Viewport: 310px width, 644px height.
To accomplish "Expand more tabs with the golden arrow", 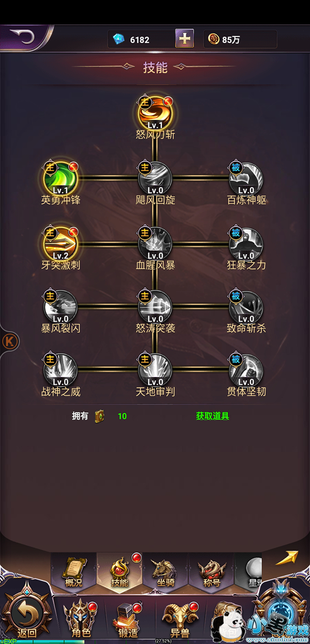I will coord(286,558).
